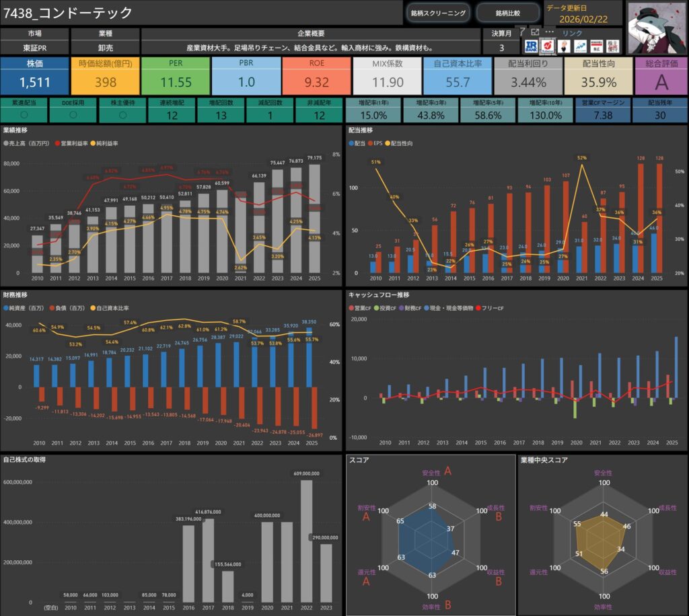
Task: Toggle the 累進配当 circle indicator
Action: 24,114
